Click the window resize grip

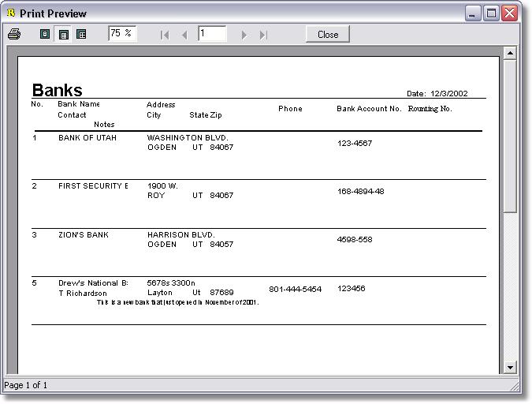[x=515, y=386]
